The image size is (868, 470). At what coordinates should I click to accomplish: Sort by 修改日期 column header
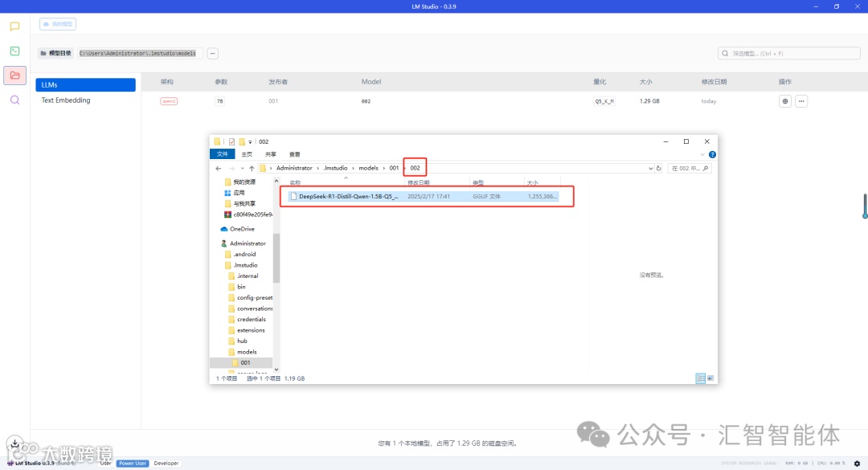pyautogui.click(x=419, y=182)
